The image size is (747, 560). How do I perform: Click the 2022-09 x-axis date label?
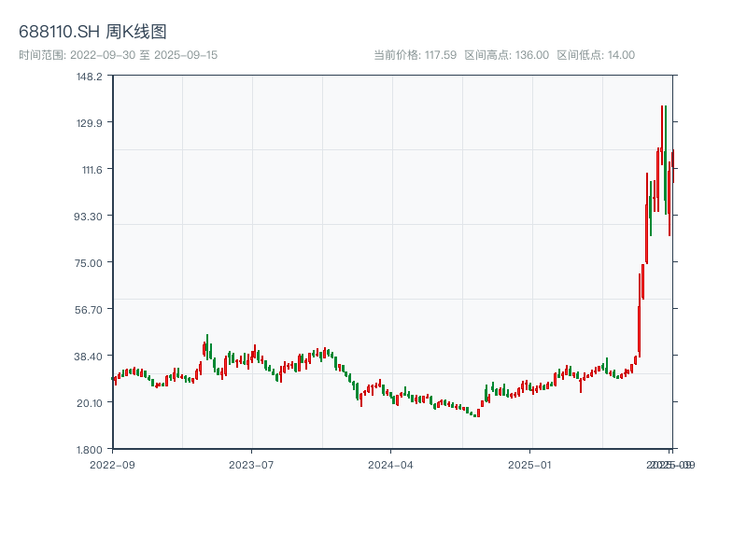pyautogui.click(x=112, y=464)
